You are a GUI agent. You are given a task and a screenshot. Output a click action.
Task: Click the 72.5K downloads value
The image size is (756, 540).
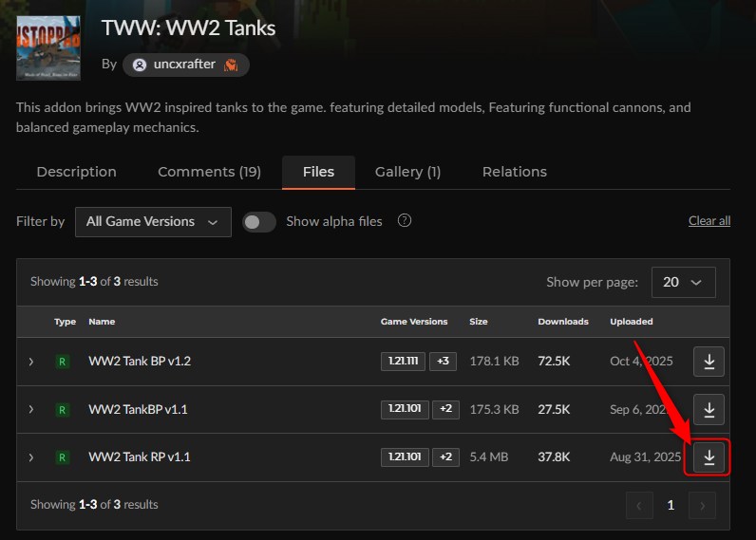(x=554, y=362)
